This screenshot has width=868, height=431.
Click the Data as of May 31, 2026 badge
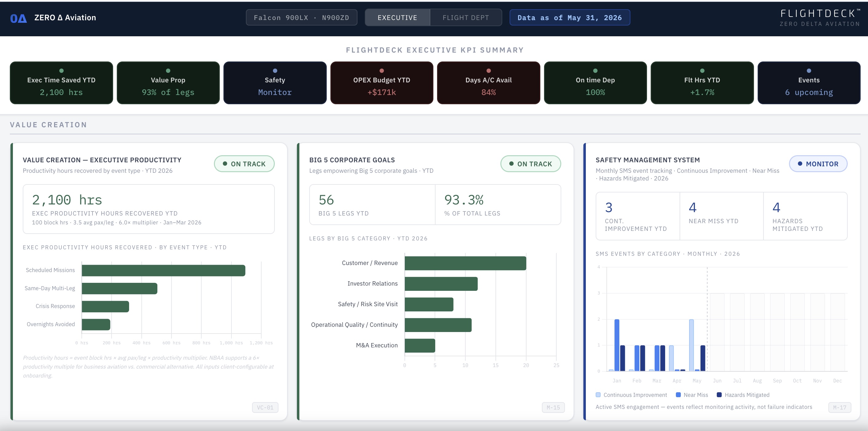570,18
